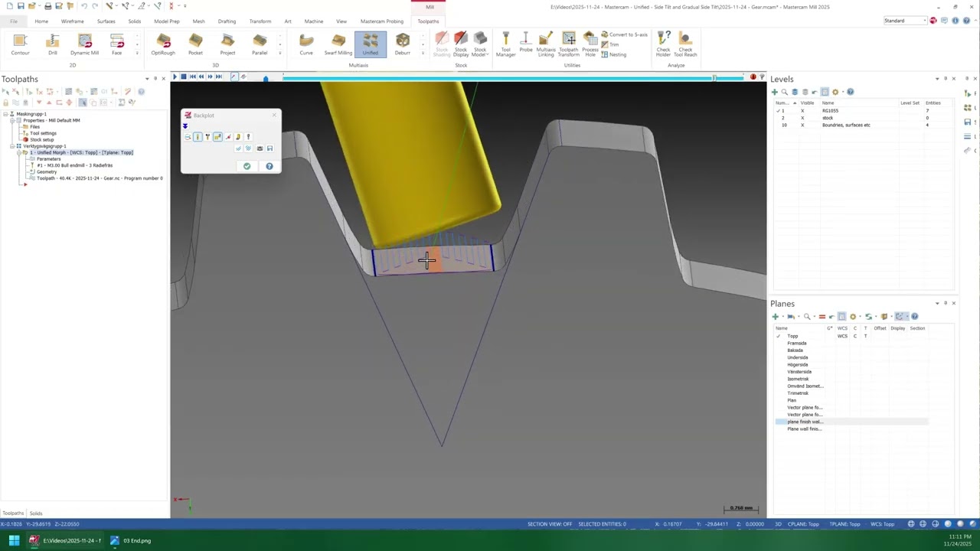
Task: Click the Levels panel search icon
Action: [x=784, y=92]
